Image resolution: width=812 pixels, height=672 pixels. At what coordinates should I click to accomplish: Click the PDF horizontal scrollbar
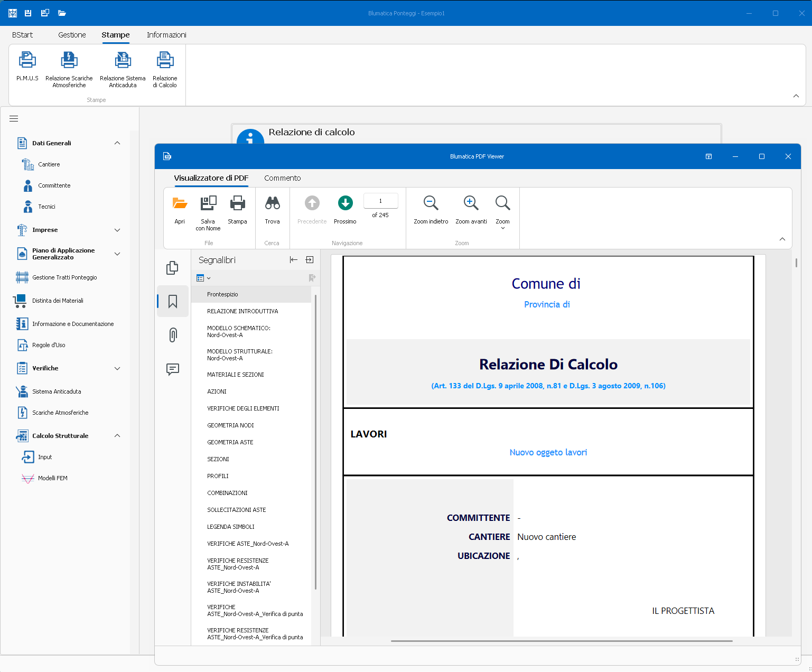coord(561,641)
